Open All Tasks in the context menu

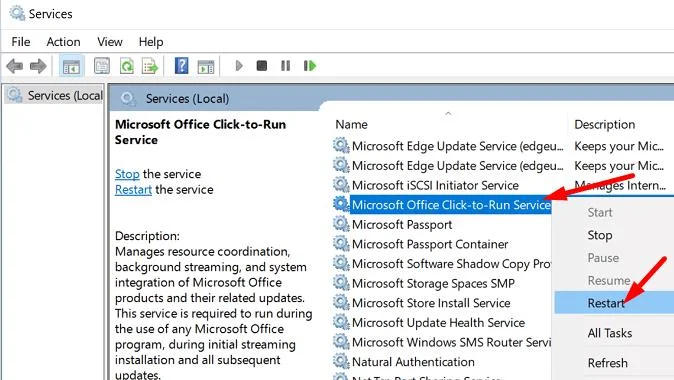[610, 333]
